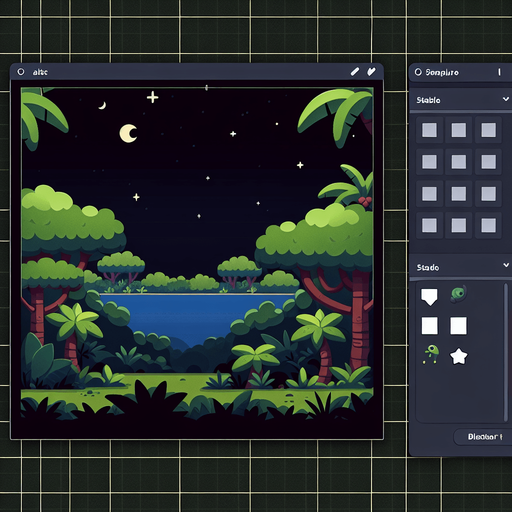Click the button at panel bottom
512x512 pixels.
[483, 437]
